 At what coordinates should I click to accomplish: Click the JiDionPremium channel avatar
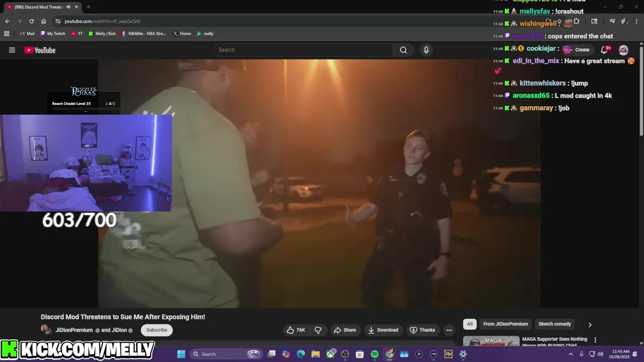[46, 330]
